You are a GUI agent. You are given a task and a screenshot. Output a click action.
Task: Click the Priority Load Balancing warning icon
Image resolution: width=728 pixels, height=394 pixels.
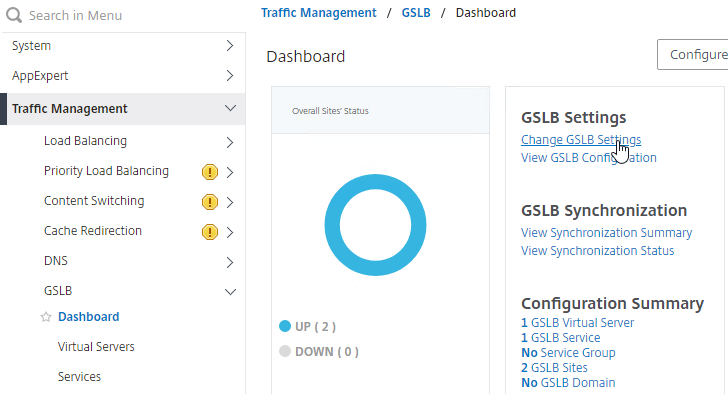pos(210,172)
